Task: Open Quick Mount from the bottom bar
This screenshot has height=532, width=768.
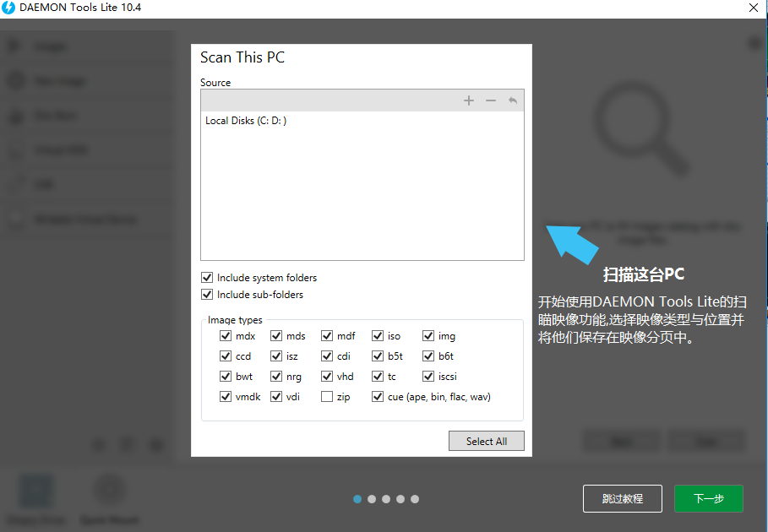Action: point(109,490)
